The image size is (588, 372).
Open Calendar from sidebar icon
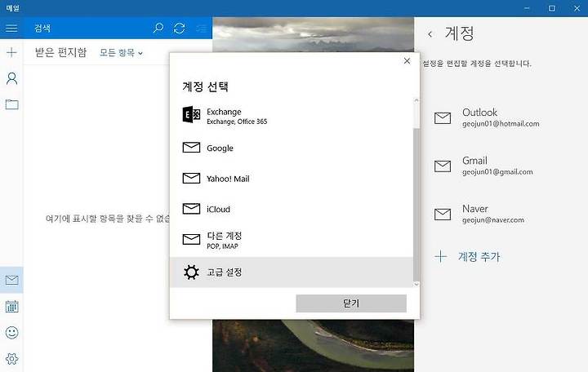11,307
